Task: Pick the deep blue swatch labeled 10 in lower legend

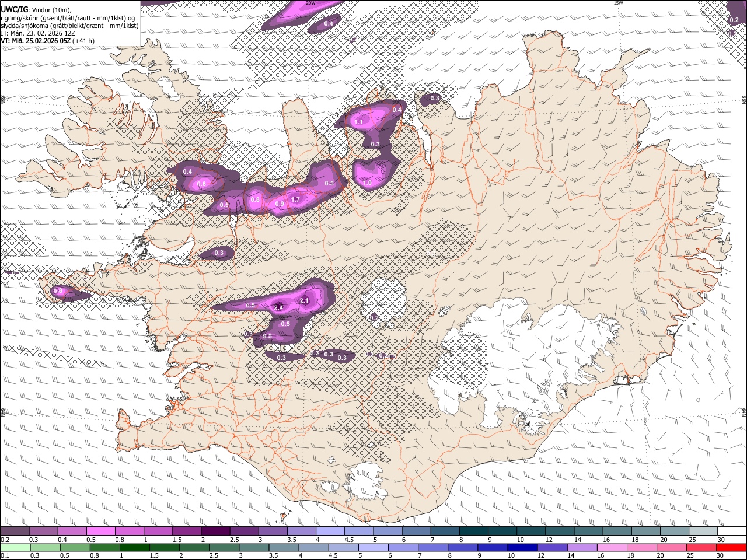Action: 522,547
